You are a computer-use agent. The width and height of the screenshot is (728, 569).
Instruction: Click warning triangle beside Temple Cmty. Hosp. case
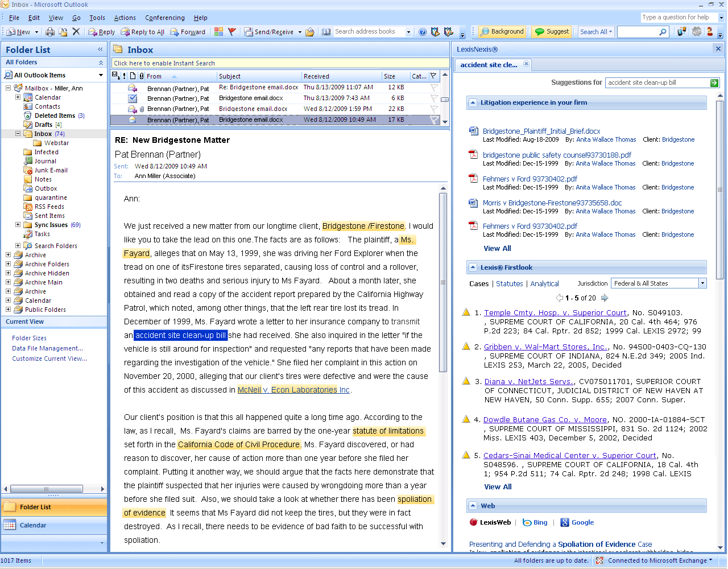coord(466,312)
